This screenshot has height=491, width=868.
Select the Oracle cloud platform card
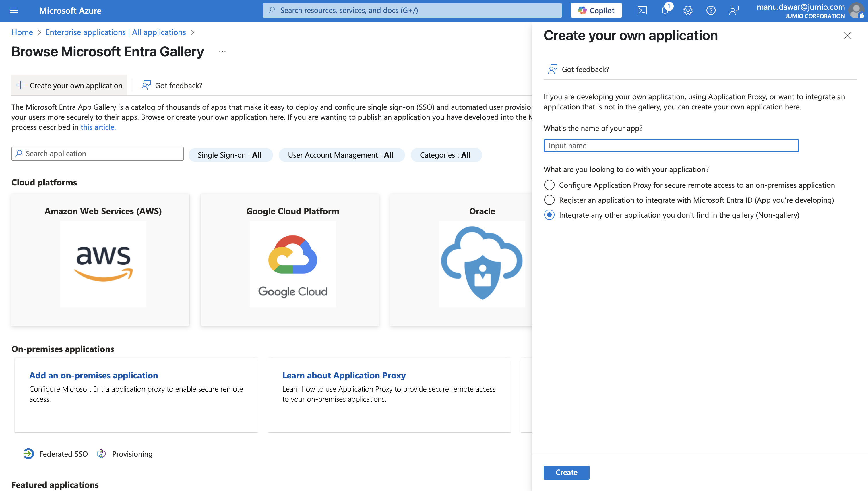point(461,259)
